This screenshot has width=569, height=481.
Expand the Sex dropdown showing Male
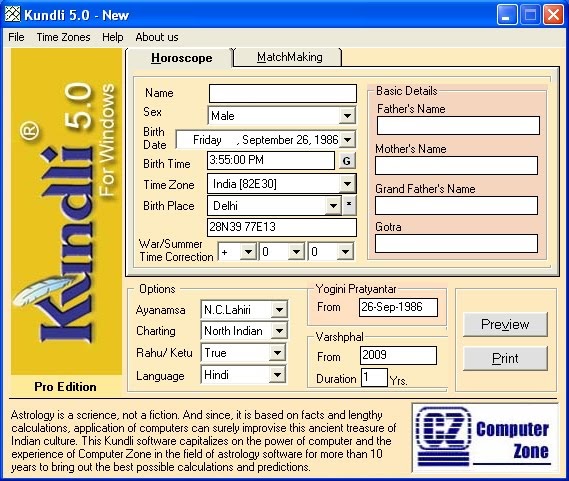point(347,116)
